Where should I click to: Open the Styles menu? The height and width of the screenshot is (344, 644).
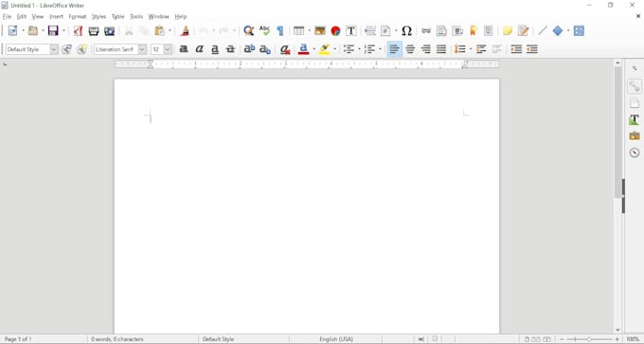coord(98,16)
